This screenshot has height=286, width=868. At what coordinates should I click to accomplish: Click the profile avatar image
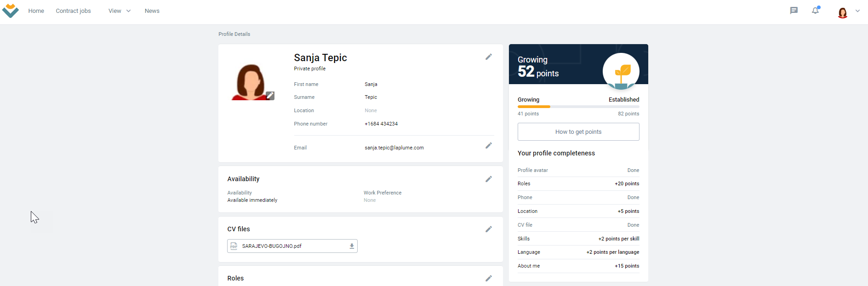coord(251,82)
